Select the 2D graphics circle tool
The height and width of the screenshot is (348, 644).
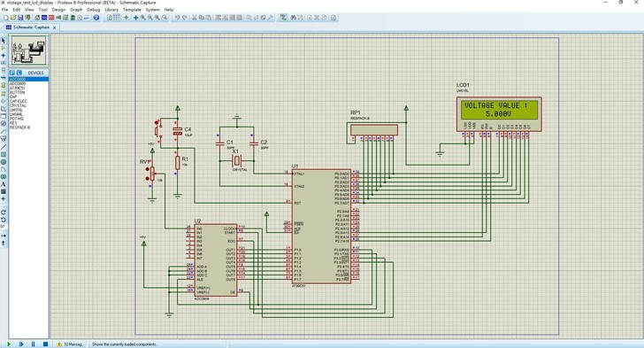[x=4, y=162]
